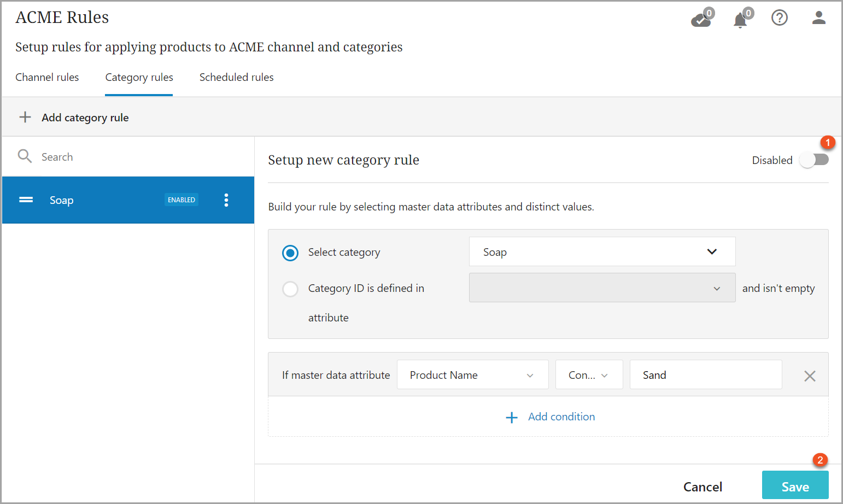Open the Soap rule three-dot menu

coord(226,200)
